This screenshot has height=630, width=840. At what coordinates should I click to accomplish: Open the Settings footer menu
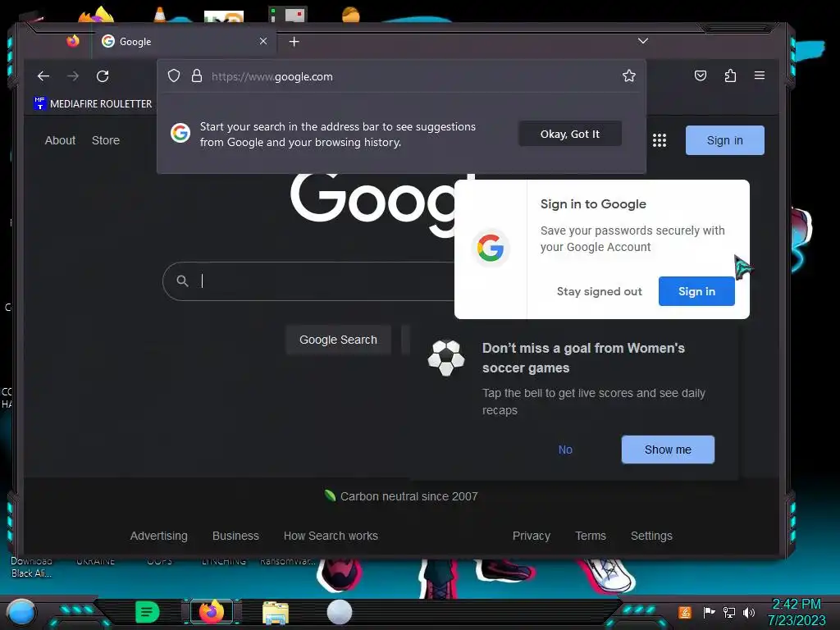coord(651,536)
